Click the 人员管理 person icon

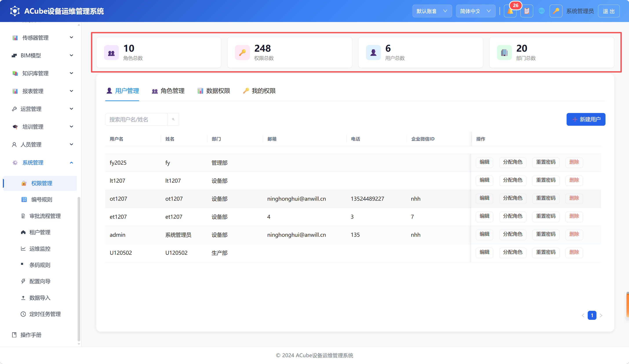pyautogui.click(x=14, y=145)
